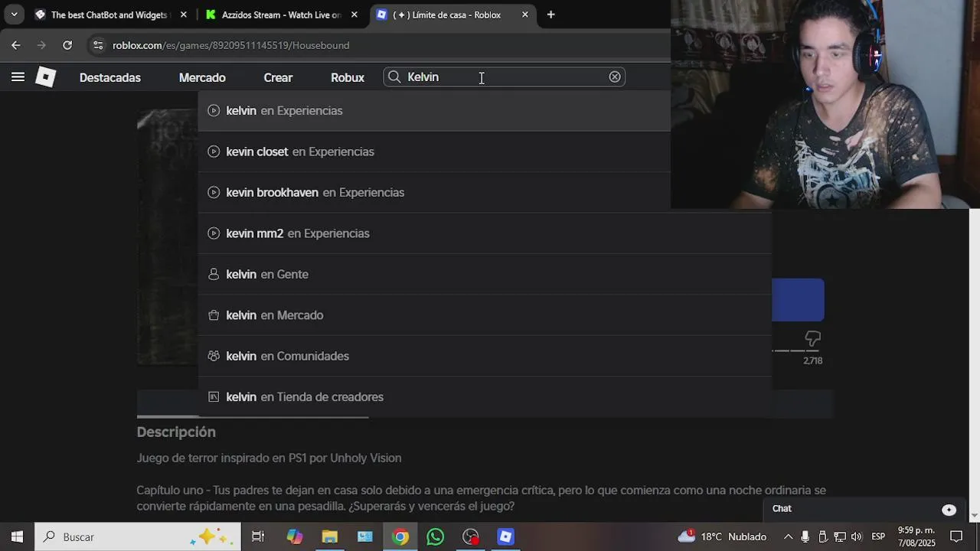Select suggestion kelvin en Mercado

click(485, 315)
